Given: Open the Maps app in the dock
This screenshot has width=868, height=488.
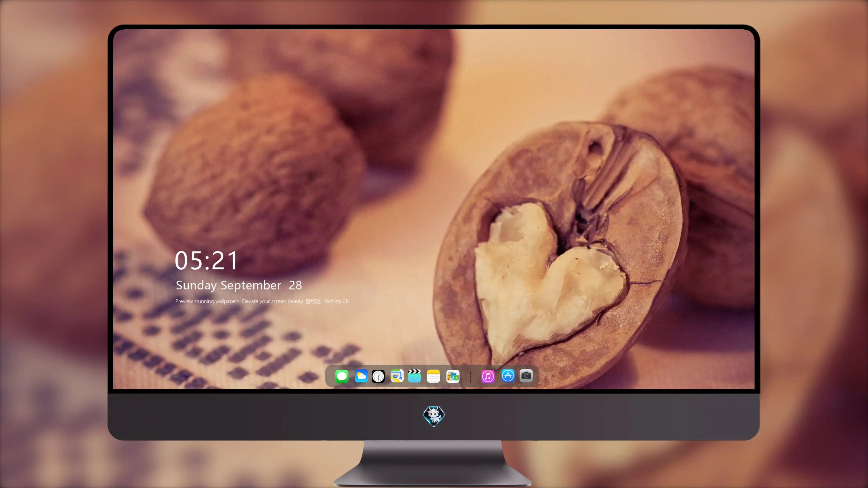Looking at the screenshot, I should point(397,376).
